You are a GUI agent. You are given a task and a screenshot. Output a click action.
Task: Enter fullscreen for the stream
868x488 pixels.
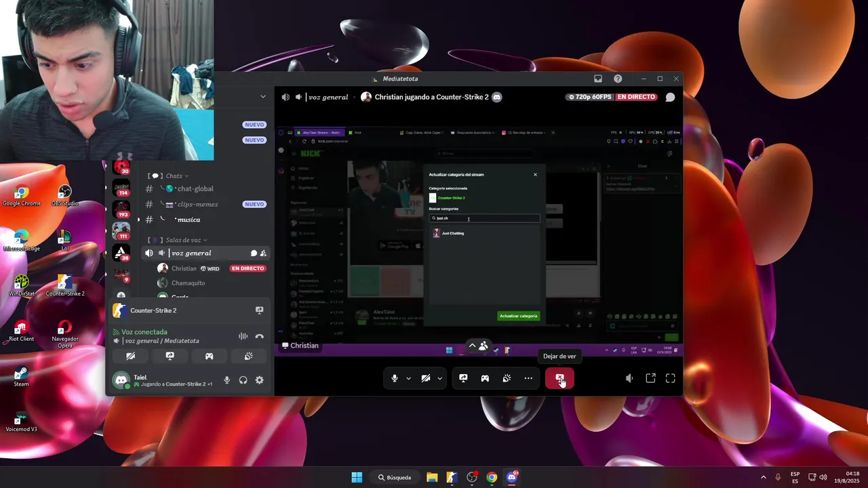click(x=671, y=378)
